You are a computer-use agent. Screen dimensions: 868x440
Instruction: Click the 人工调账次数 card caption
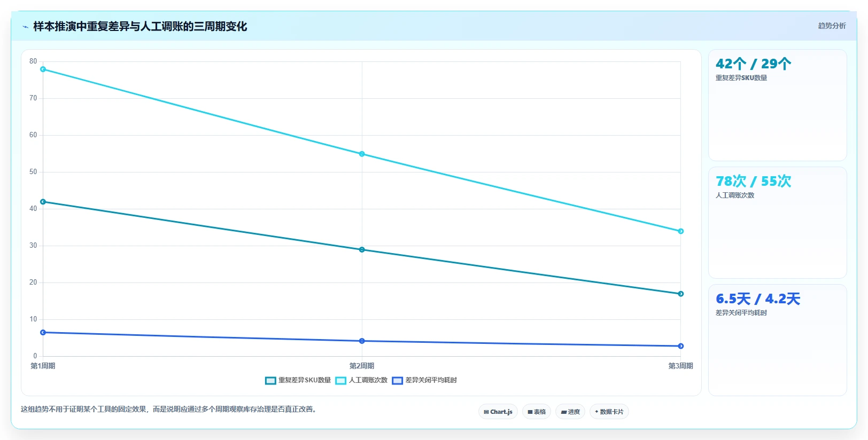click(735, 195)
